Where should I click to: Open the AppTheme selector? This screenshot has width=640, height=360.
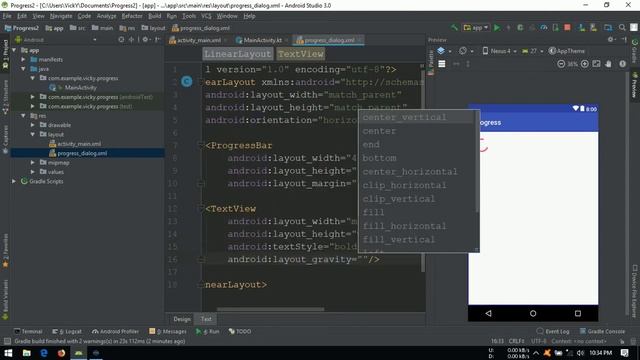[x=567, y=51]
